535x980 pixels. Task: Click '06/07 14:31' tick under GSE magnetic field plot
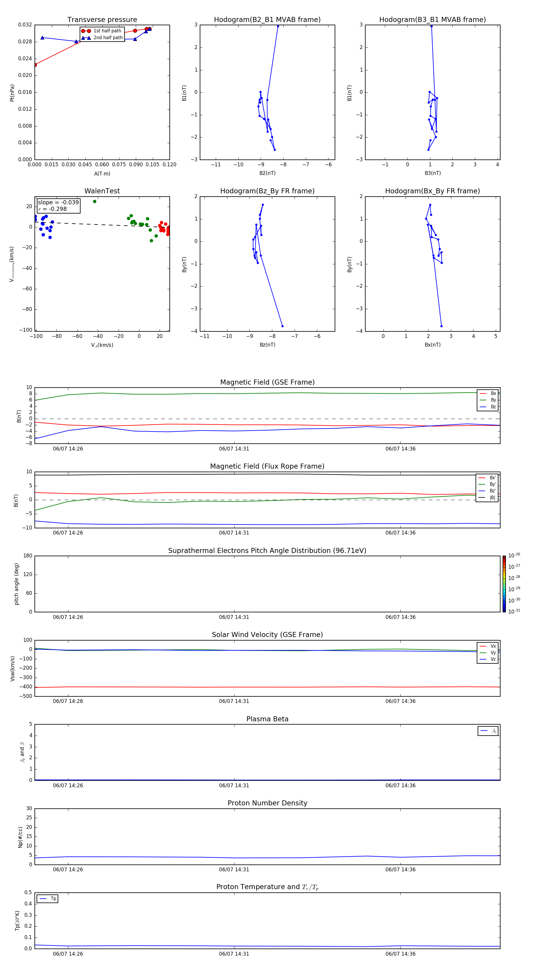tap(234, 449)
